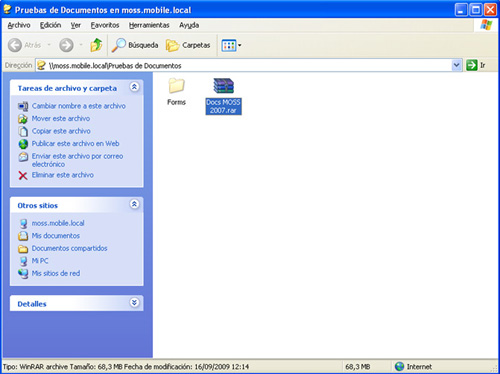
Task: Open the Ver menu
Action: click(76, 25)
